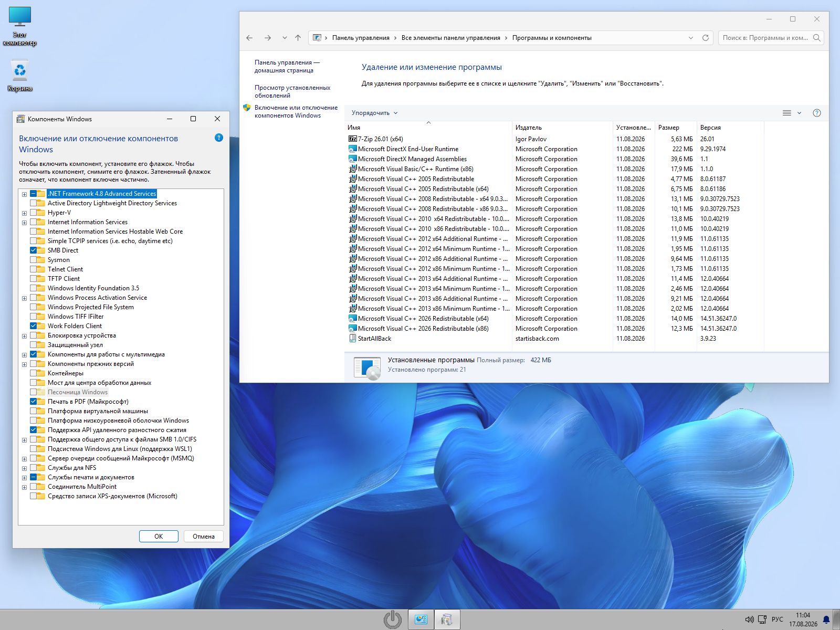Viewport: 840px width, 630px height.
Task: Open 'Панель управления — домашняя страница' link
Action: pos(287,66)
